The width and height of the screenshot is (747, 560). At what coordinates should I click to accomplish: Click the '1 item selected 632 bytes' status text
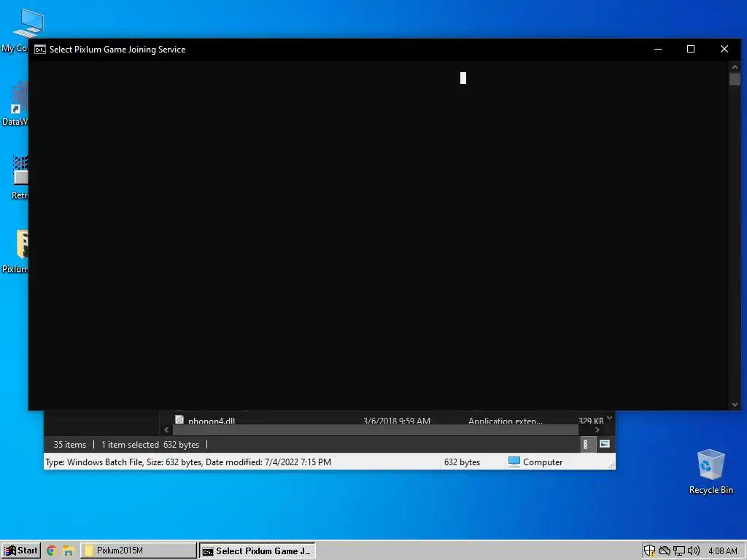(x=150, y=445)
